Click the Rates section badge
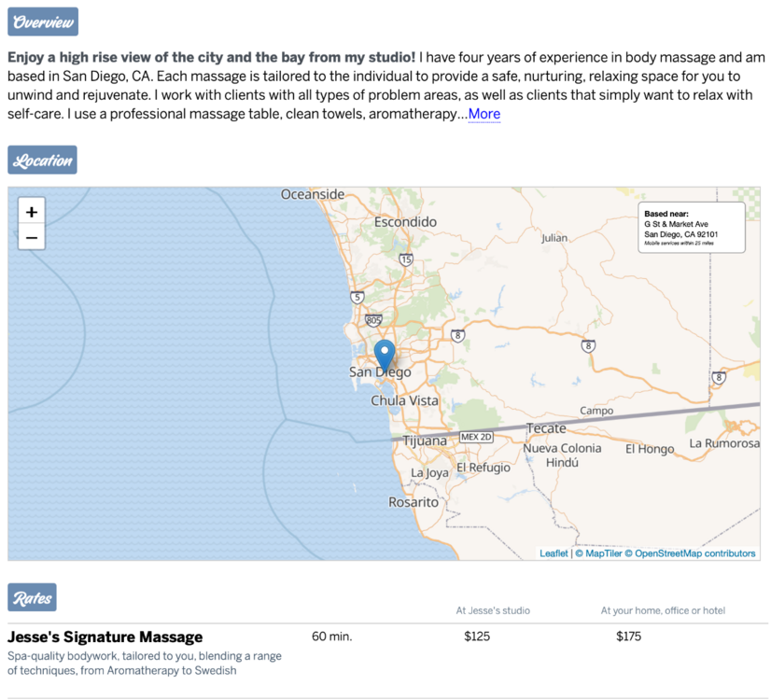This screenshot has height=700, width=771. click(x=32, y=598)
